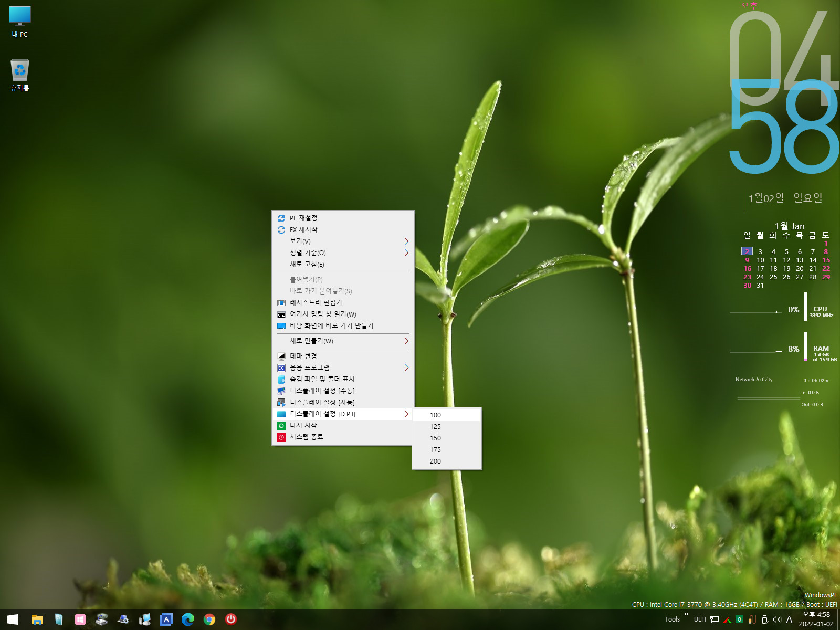
Task: Click the Network Activity gadget label
Action: click(x=754, y=380)
